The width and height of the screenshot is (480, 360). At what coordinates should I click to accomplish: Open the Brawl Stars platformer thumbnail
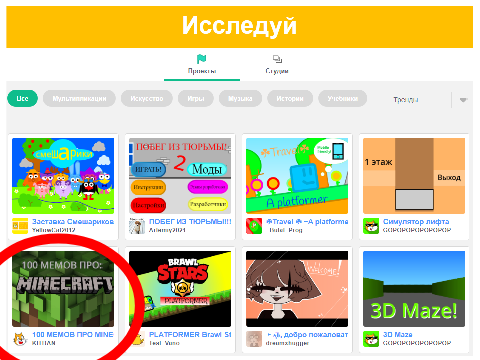(180, 289)
